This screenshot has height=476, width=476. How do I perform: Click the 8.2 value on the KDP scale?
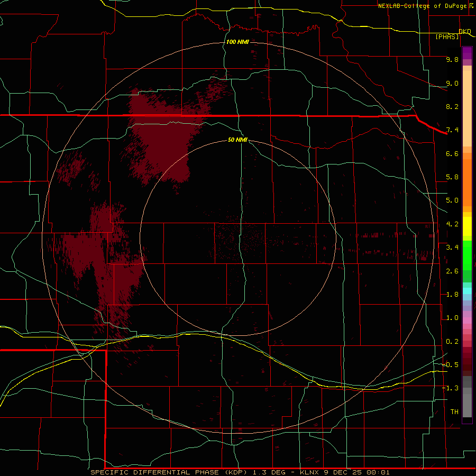452,106
